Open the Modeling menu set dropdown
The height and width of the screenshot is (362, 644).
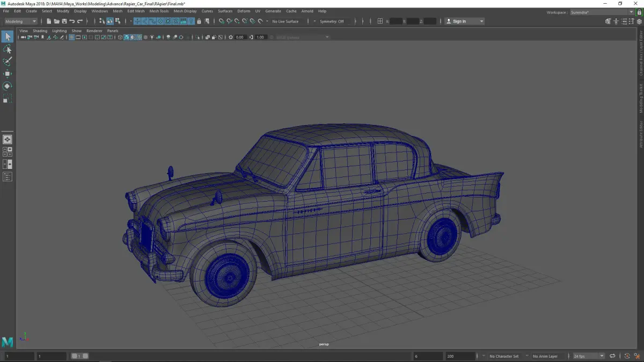pos(20,21)
